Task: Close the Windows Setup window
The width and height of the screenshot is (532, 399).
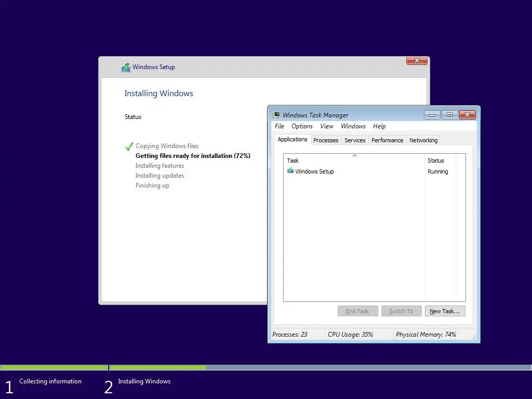Action: 417,60
